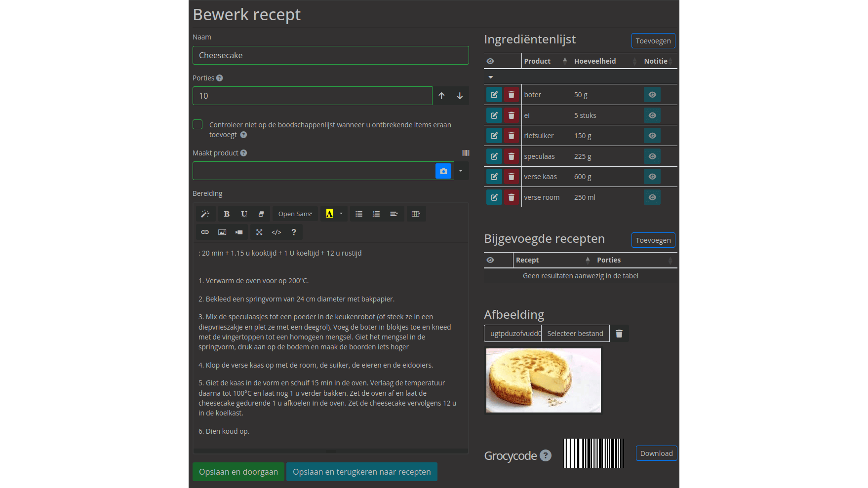
Task: Show help for the boodschappenlijst checkbox
Action: coord(243,135)
